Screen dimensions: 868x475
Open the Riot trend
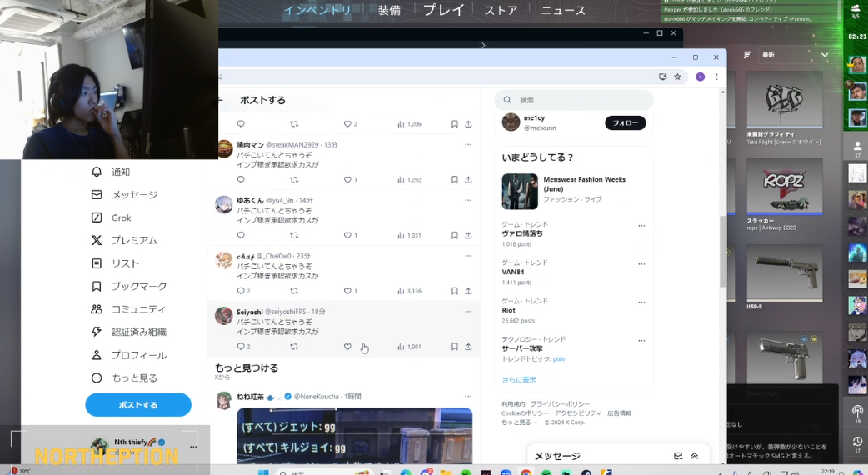pyautogui.click(x=508, y=310)
